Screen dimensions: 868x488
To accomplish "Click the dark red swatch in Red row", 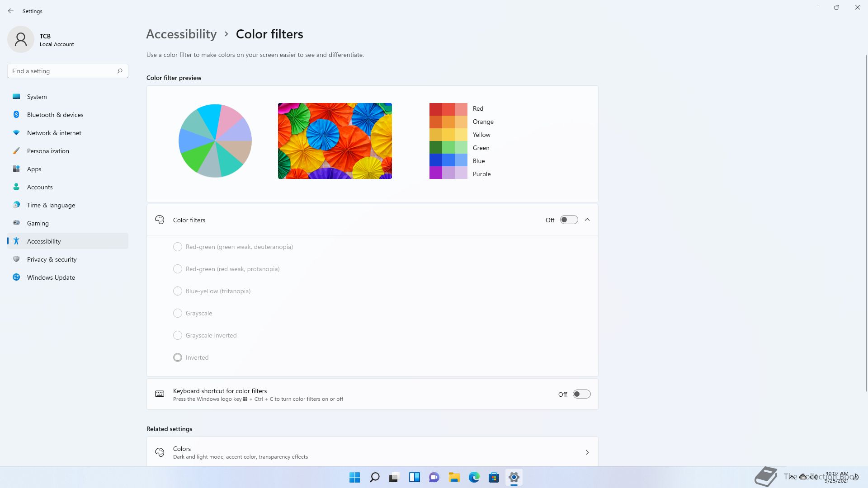I will click(436, 109).
